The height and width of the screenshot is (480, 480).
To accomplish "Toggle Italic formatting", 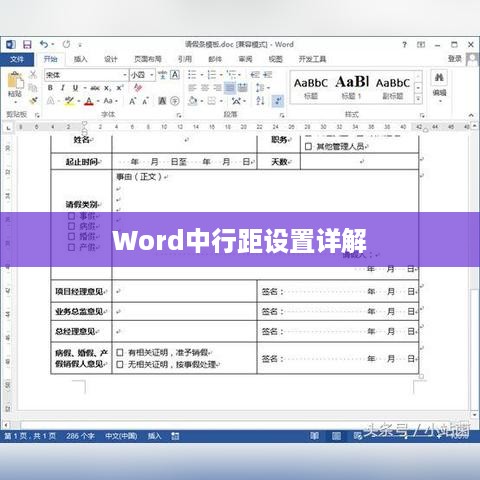I will tap(62, 88).
